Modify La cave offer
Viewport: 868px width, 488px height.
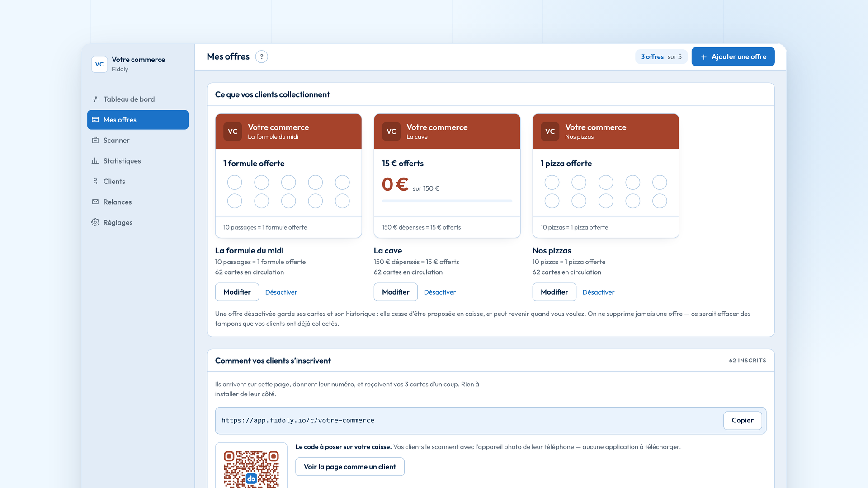[396, 292]
